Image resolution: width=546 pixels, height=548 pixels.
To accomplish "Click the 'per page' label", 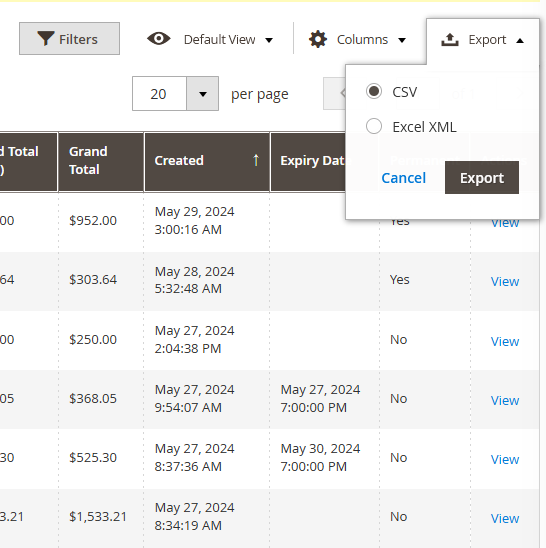I will [260, 94].
